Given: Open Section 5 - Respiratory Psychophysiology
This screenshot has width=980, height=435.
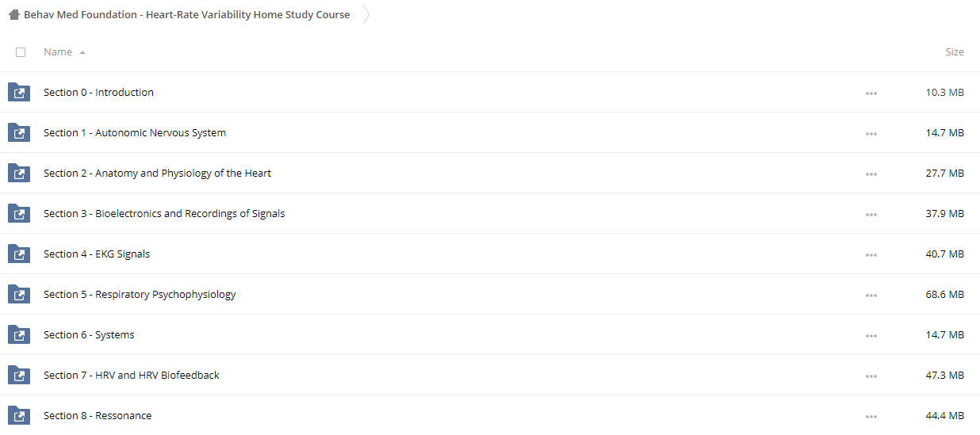Looking at the screenshot, I should point(140,295).
